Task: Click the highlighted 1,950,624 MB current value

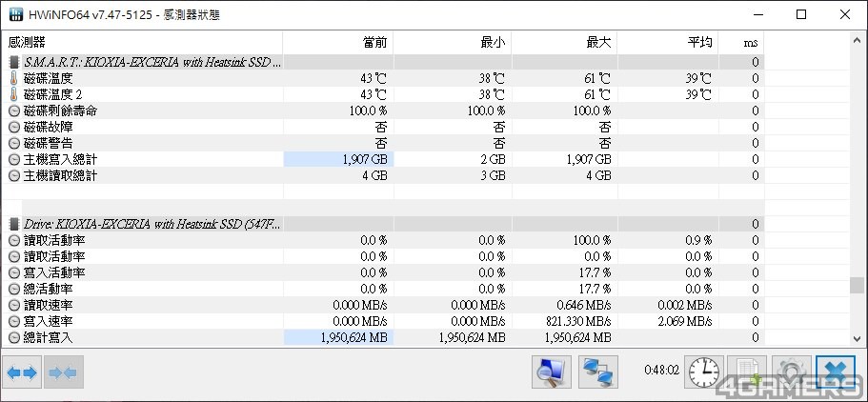Action: click(339, 337)
